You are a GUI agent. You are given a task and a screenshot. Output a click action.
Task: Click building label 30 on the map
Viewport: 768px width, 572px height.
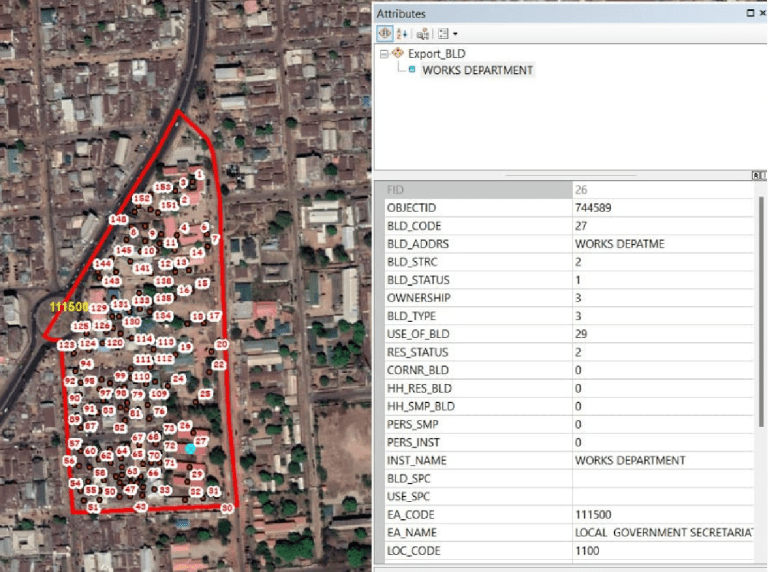pos(227,508)
